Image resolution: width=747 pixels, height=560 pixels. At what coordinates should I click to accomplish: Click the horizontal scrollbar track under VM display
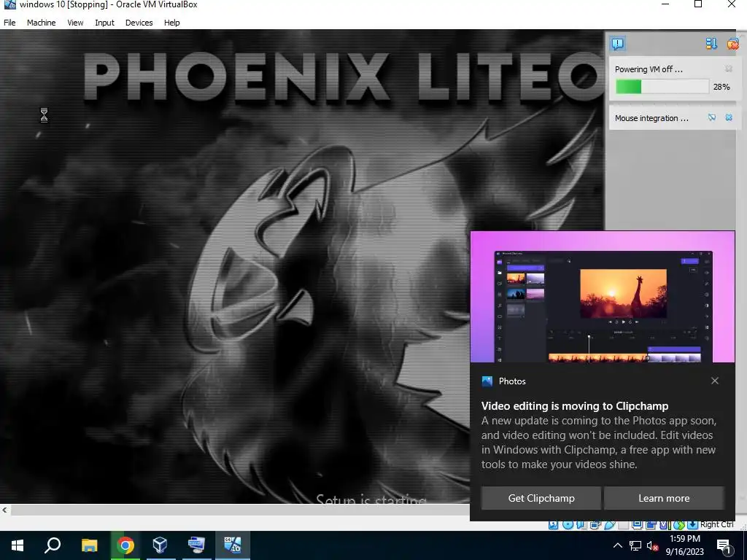[x=240, y=510]
